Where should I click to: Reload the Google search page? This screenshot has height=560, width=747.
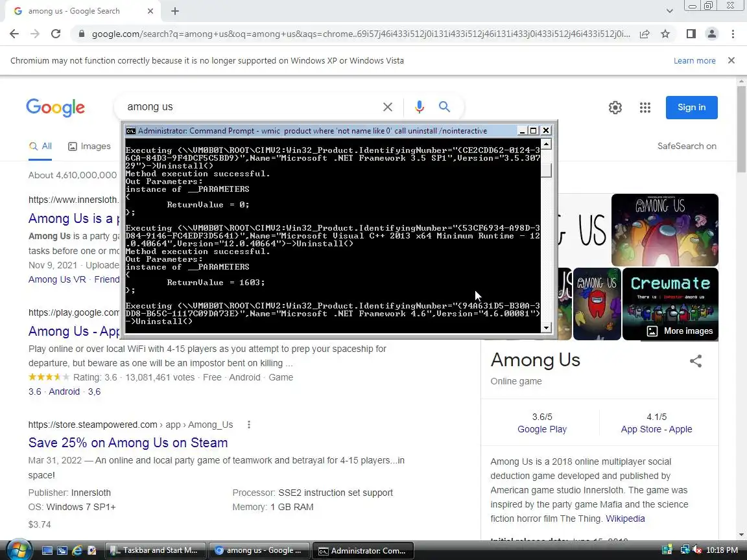(56, 34)
